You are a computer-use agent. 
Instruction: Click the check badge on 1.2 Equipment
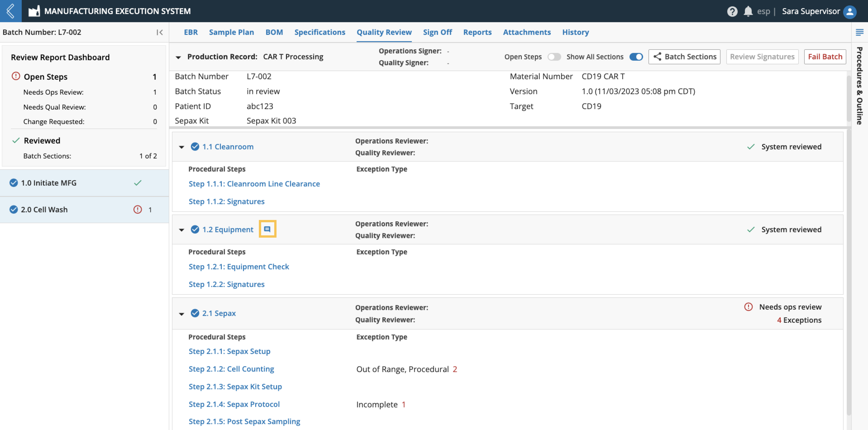195,229
